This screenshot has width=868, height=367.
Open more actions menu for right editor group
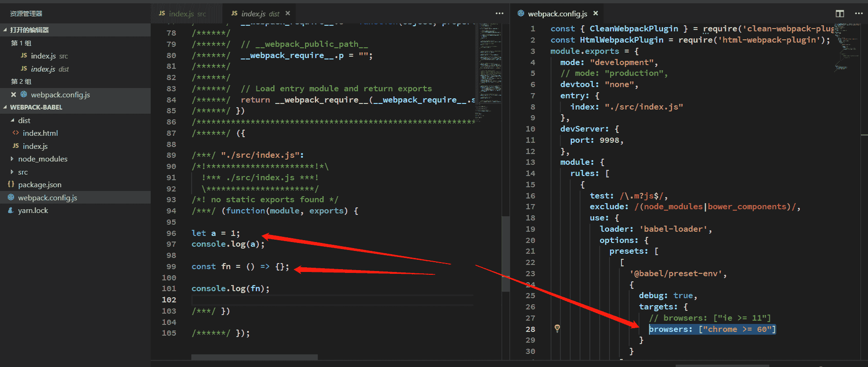click(859, 14)
